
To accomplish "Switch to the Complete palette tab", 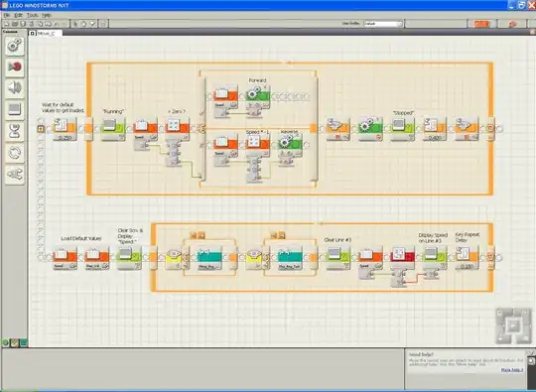I will 14,342.
